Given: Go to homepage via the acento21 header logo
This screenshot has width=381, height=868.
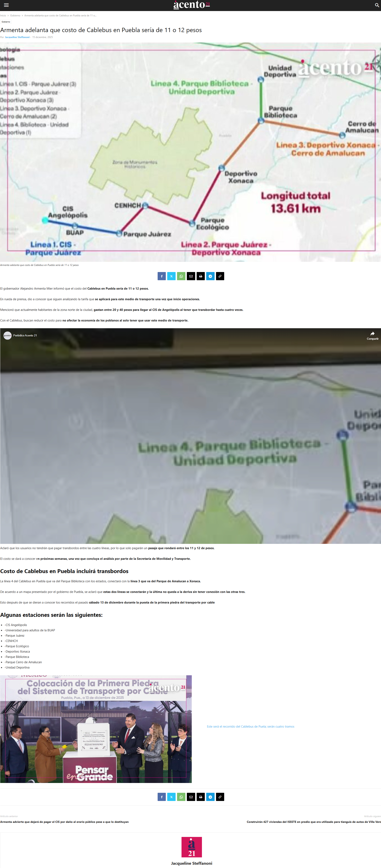Looking at the screenshot, I should (192, 5).
